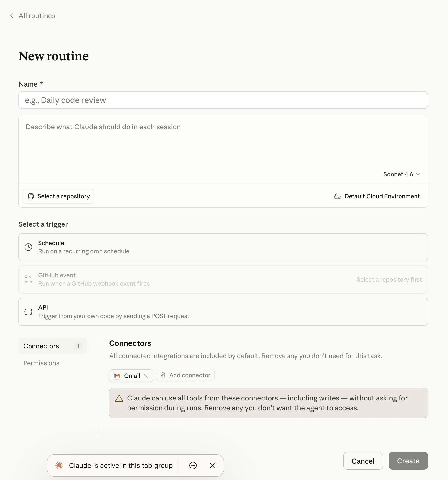Open the Connectors tab

pyautogui.click(x=41, y=346)
